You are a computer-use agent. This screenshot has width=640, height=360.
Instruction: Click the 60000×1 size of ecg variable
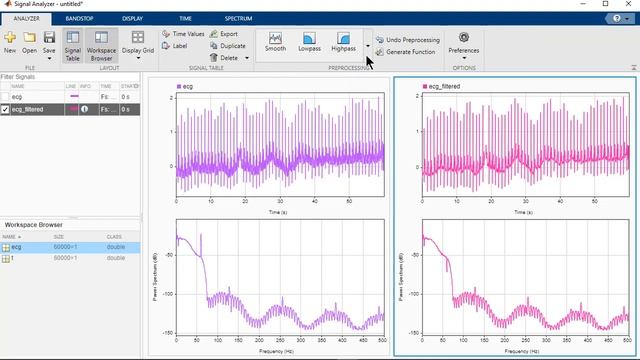[x=65, y=247]
